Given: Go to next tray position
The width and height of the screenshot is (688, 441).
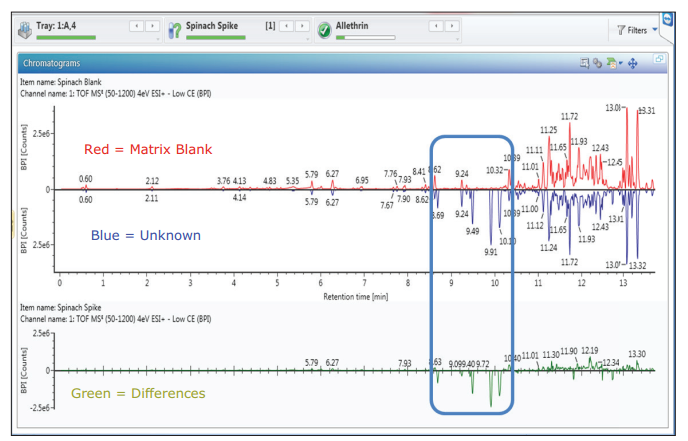Looking at the screenshot, I should tap(152, 26).
